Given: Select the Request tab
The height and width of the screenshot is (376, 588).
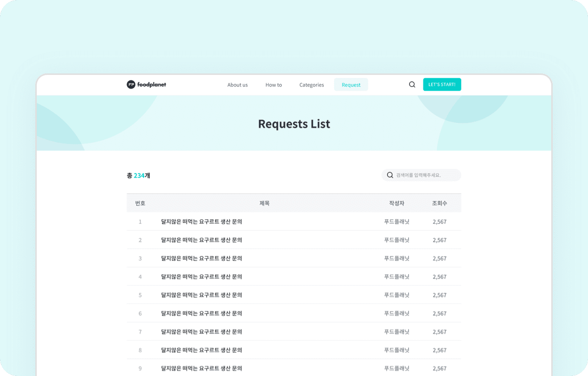Looking at the screenshot, I should (x=351, y=85).
